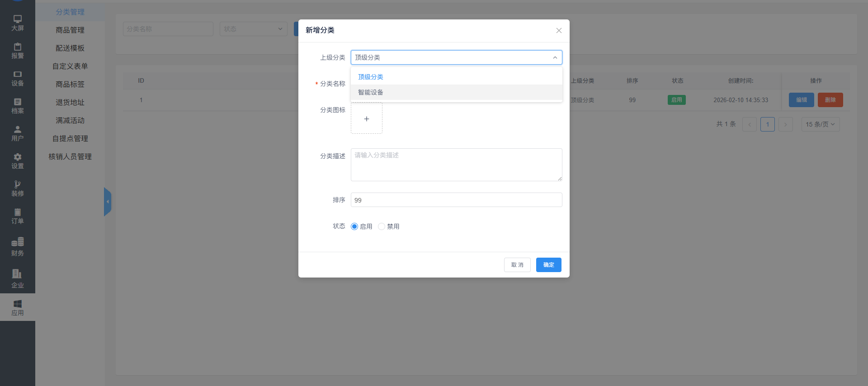Screen dimensions: 868x386
Task: Confirm with the 确定 button
Action: 549,265
